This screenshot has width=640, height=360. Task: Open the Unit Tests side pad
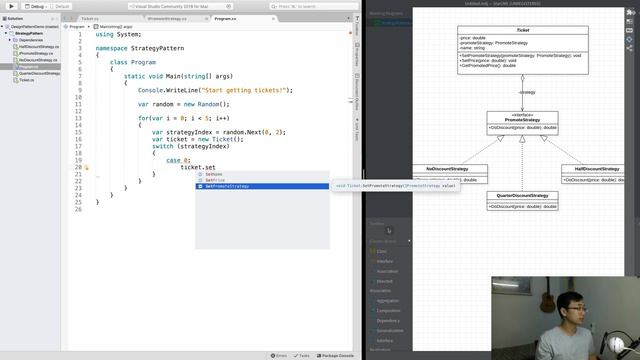click(x=357, y=130)
